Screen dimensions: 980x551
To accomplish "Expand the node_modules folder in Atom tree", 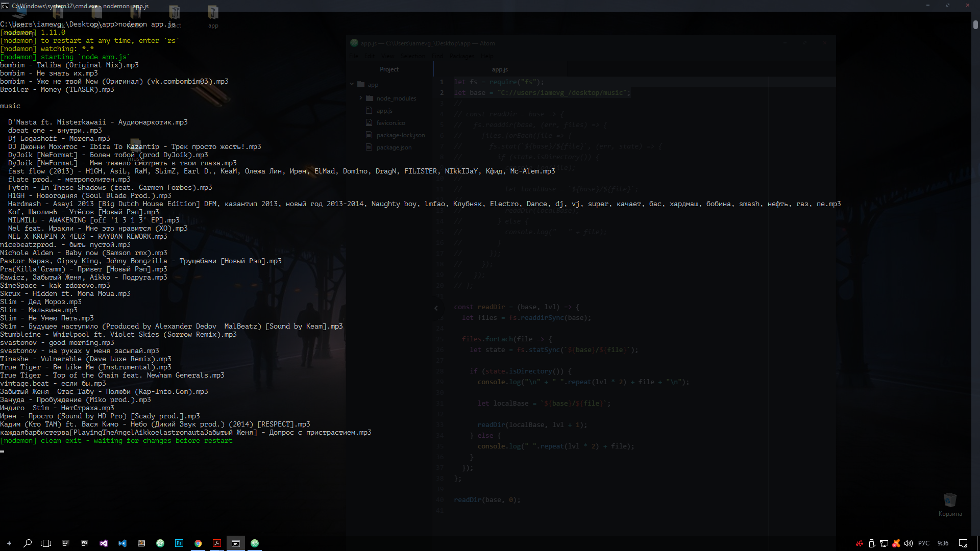I will point(360,98).
